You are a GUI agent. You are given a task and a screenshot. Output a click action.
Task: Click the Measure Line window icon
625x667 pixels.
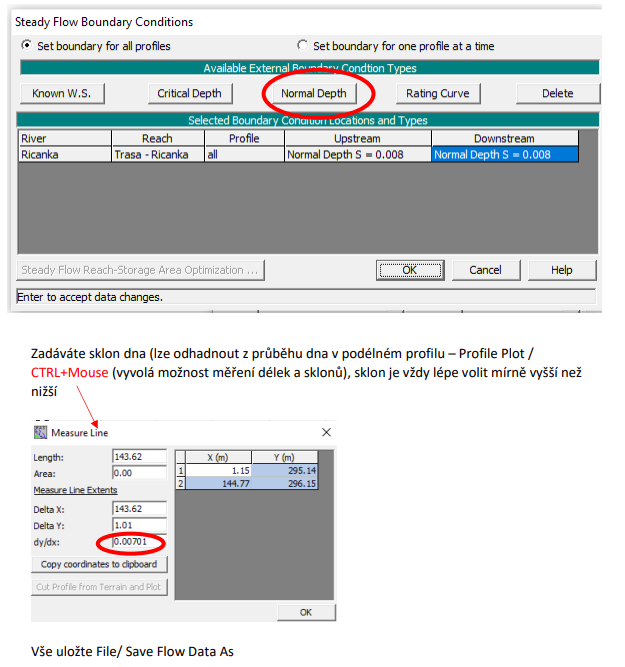coord(41,432)
